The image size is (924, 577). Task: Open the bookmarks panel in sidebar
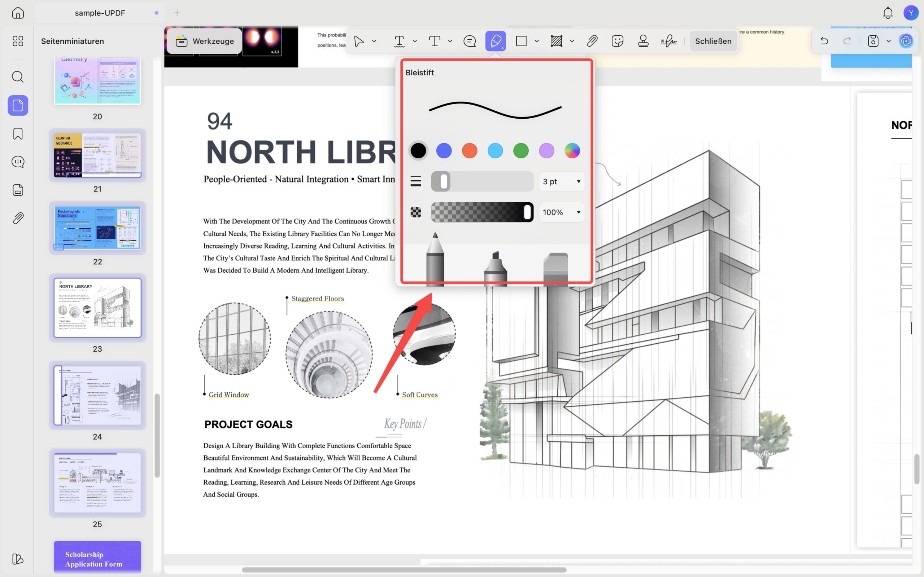(18, 133)
